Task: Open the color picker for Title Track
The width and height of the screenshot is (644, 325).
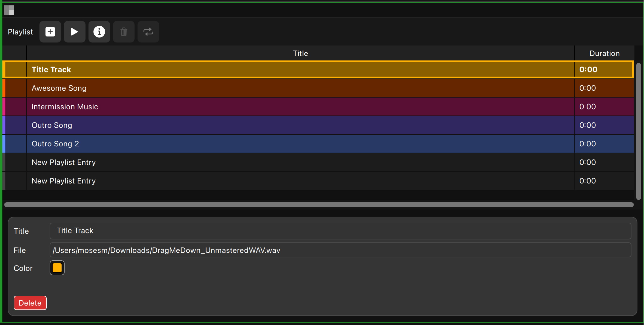Action: coord(57,268)
